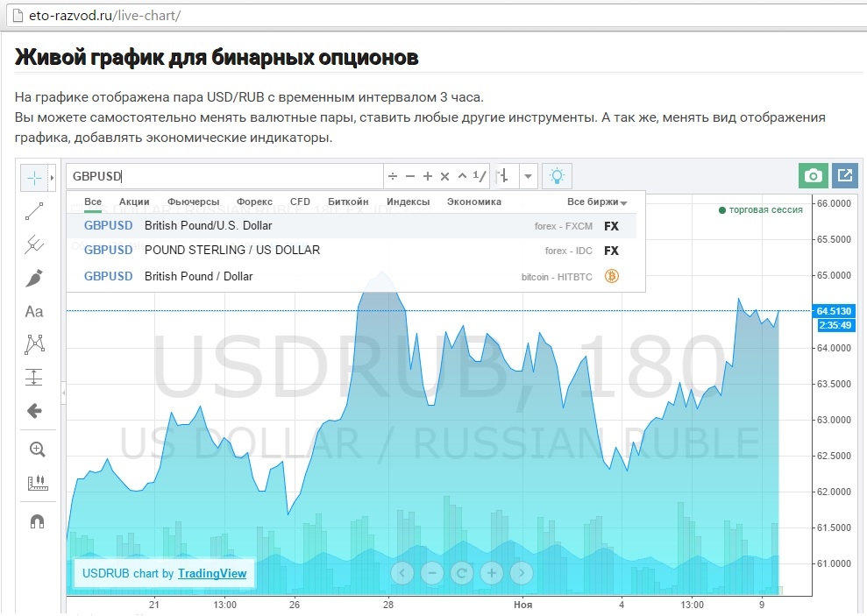Select the crosshair cursor tool
The height and width of the screenshot is (616, 867).
point(34,178)
